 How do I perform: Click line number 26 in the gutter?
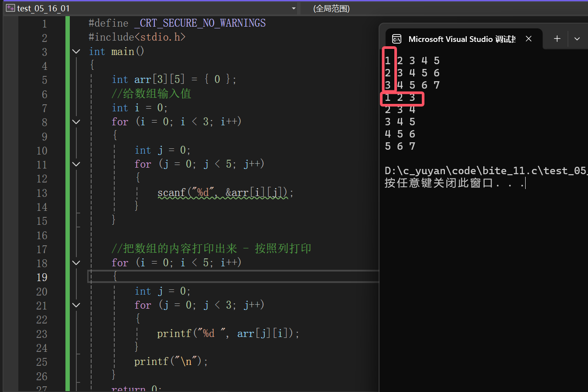click(x=42, y=376)
